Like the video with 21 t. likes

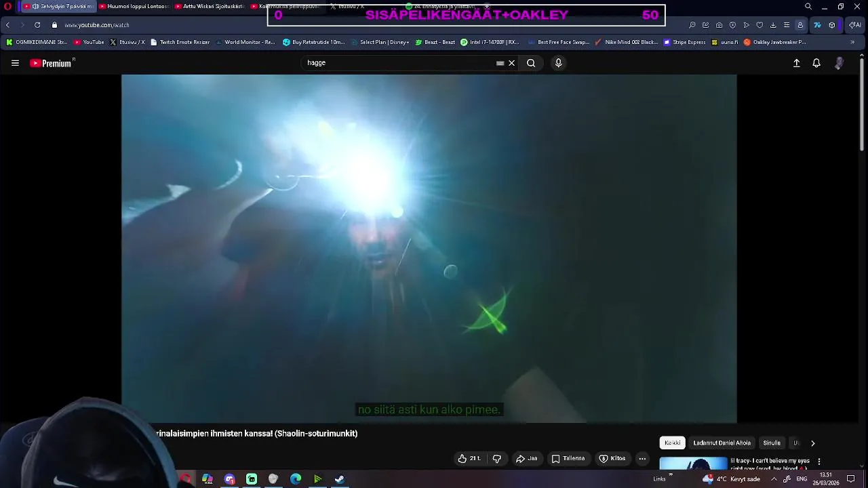pyautogui.click(x=469, y=459)
